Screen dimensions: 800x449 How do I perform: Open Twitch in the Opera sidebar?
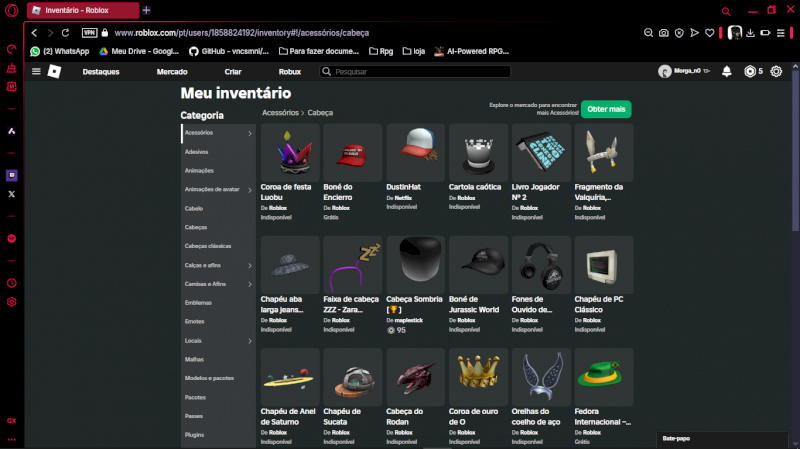tap(12, 176)
